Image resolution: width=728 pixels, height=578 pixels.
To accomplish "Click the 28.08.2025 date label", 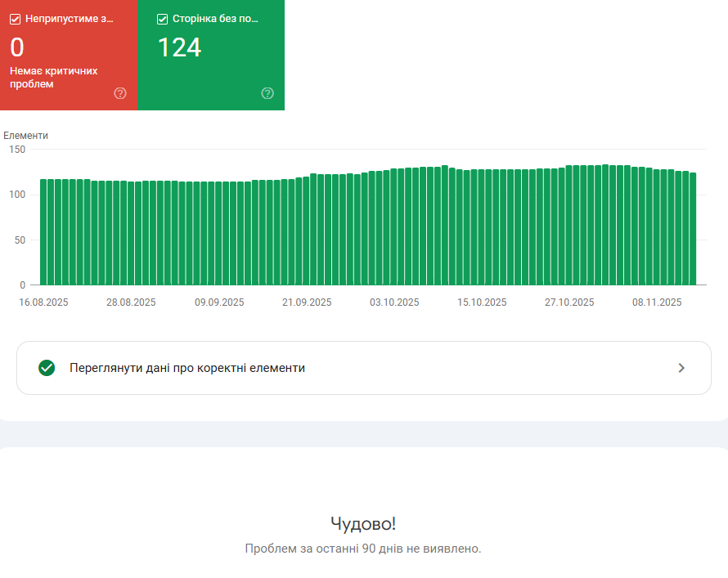I will coord(131,302).
